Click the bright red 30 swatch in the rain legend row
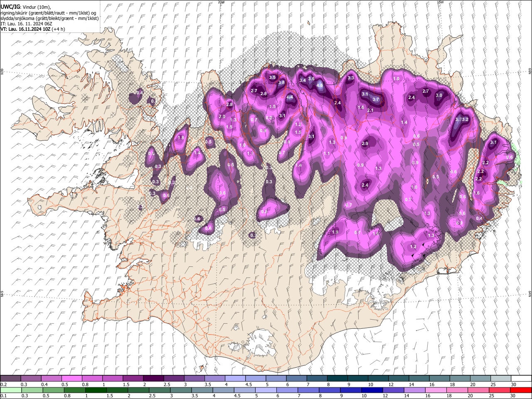This screenshot has height=399, width=532. click(x=520, y=390)
